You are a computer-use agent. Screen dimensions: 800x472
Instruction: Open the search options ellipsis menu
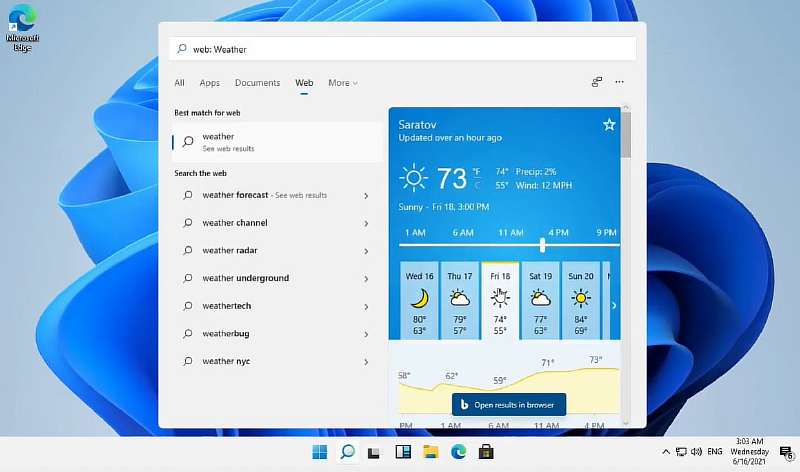pos(619,82)
